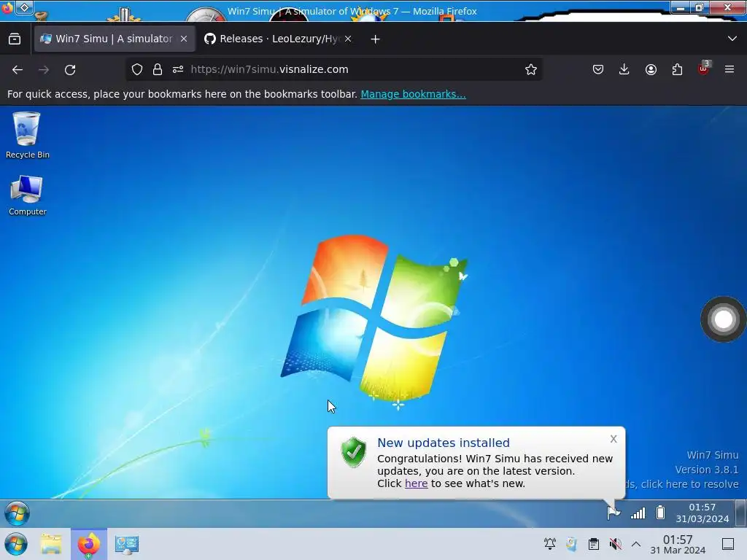747x560 pixels.
Task: Bookmark this page with the star
Action: click(531, 69)
